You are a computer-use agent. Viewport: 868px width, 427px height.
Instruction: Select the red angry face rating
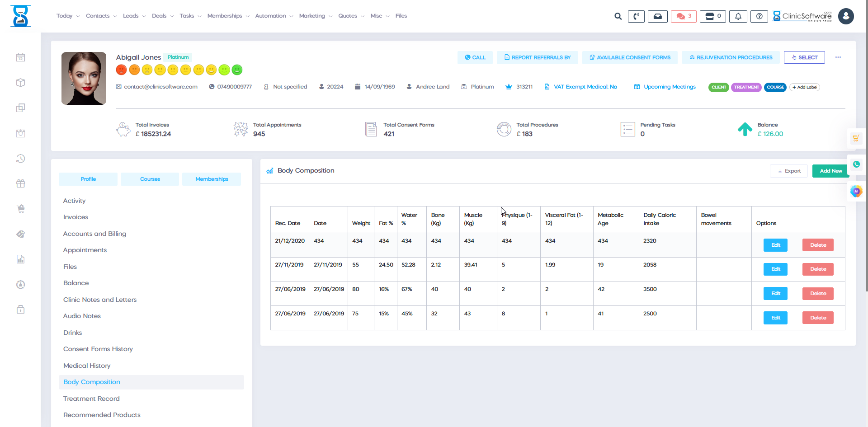point(121,70)
